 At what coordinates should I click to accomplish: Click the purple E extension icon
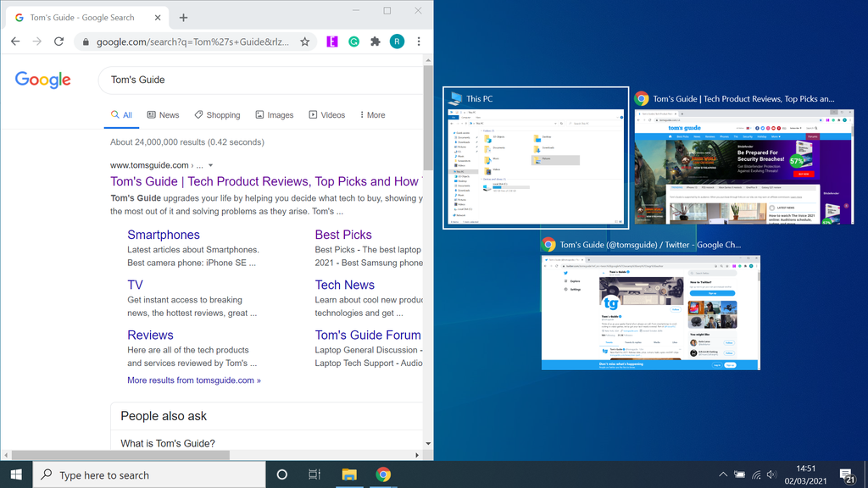coord(331,41)
